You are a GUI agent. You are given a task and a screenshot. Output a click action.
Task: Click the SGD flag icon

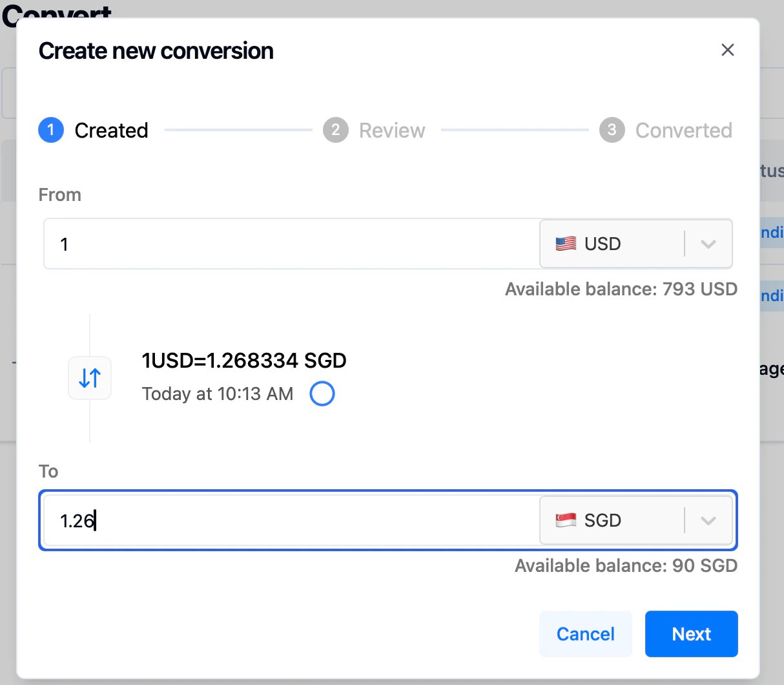point(566,520)
